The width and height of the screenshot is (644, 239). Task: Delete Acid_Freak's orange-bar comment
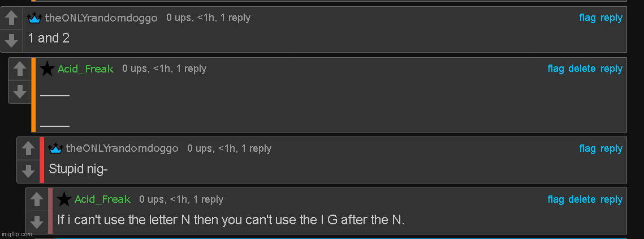(x=582, y=69)
